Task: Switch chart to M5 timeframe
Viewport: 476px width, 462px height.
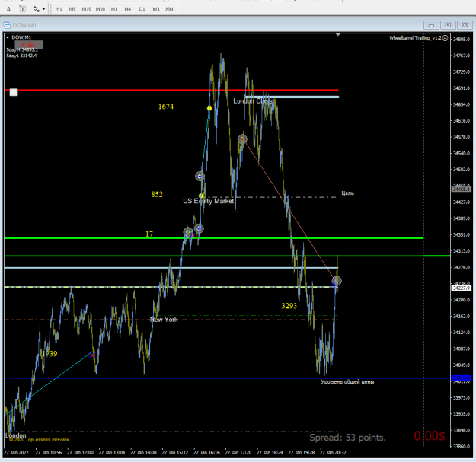Action: click(x=72, y=9)
